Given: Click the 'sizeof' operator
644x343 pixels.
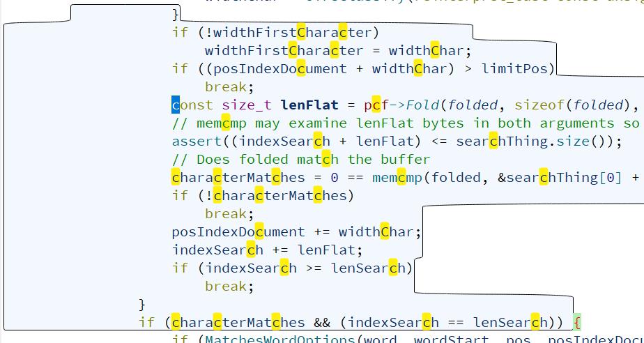Looking at the screenshot, I should pos(539,105).
